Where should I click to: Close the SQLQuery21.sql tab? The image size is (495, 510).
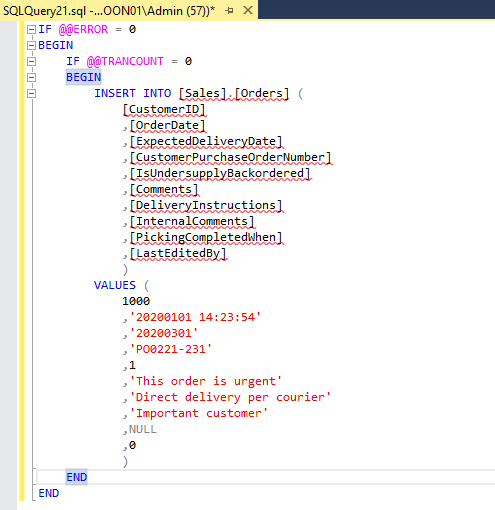[248, 11]
